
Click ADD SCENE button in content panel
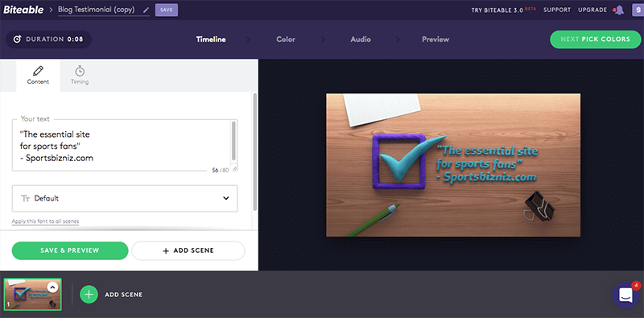188,250
